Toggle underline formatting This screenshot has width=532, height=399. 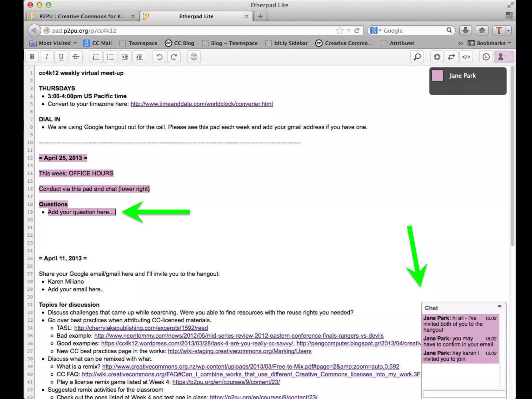[61, 57]
